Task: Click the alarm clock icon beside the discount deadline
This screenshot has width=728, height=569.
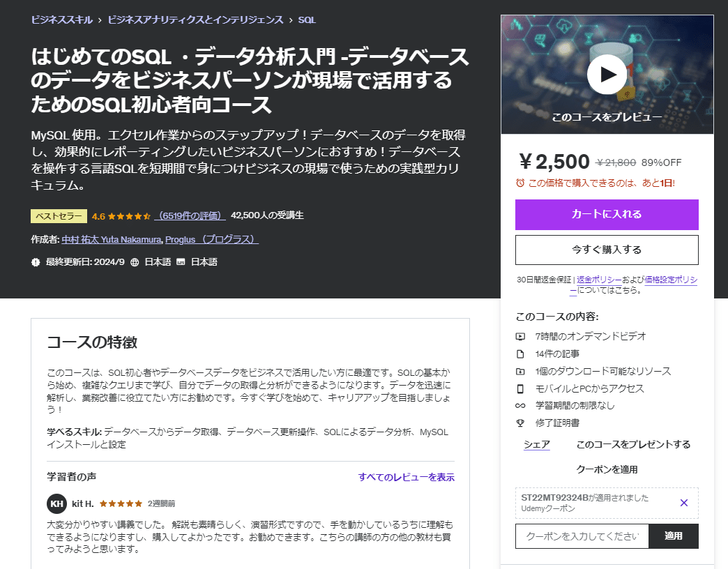Action: [518, 183]
